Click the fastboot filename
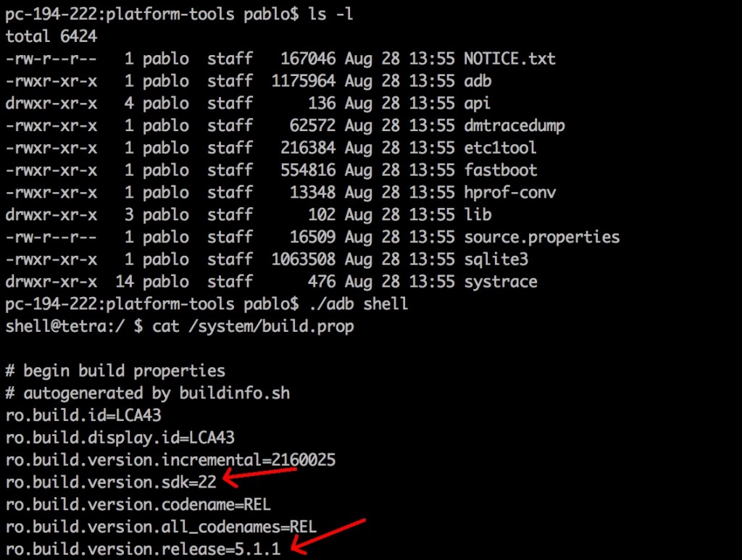The image size is (742, 560). coord(500,170)
